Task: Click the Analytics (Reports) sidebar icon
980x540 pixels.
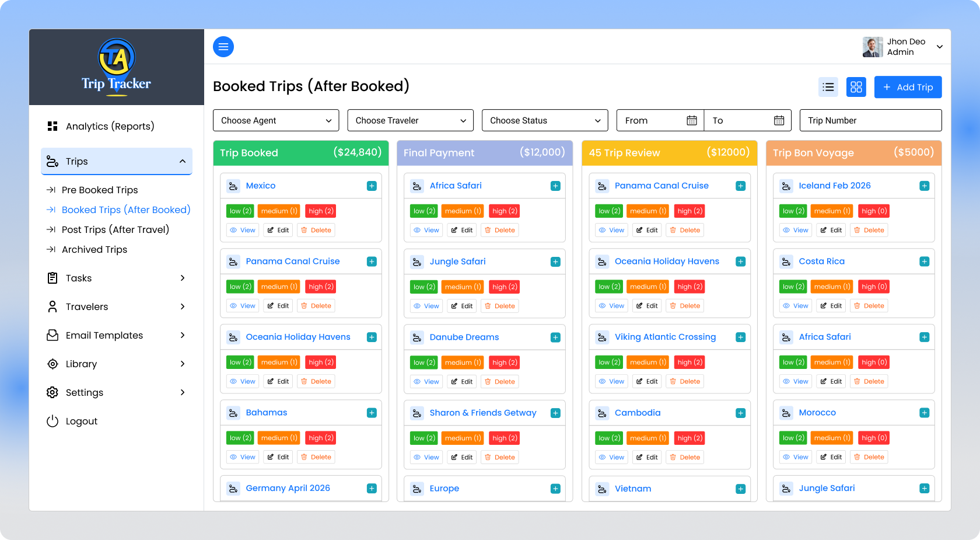Action: click(52, 126)
